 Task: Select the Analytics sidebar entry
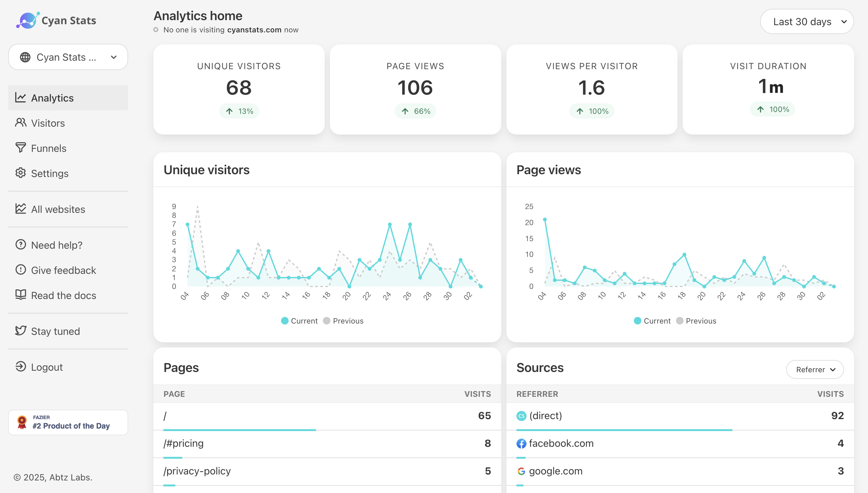(52, 98)
